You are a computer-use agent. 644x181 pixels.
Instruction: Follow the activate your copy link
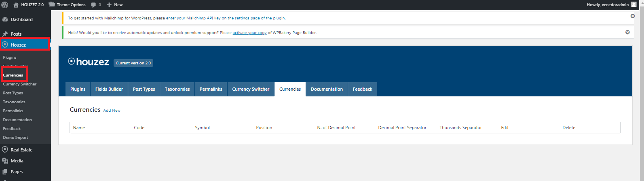(x=249, y=33)
